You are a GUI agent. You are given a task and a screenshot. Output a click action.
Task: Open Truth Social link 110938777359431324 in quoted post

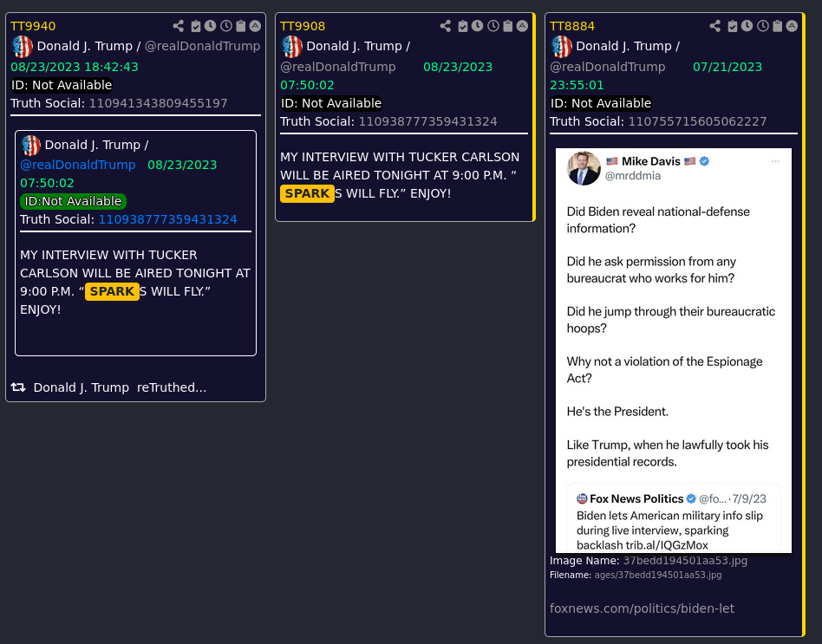click(x=167, y=219)
